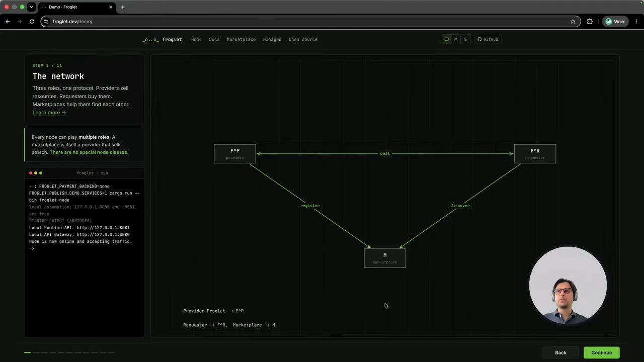Screen dimensions: 644x362
Task: Open a new browser tab
Action: 123,7
